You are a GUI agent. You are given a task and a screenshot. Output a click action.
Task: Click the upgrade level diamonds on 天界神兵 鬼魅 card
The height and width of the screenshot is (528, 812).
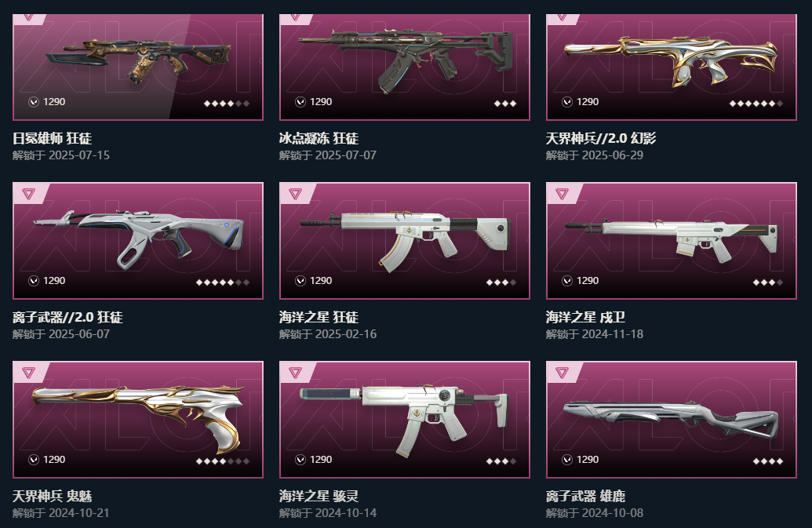pos(223,461)
